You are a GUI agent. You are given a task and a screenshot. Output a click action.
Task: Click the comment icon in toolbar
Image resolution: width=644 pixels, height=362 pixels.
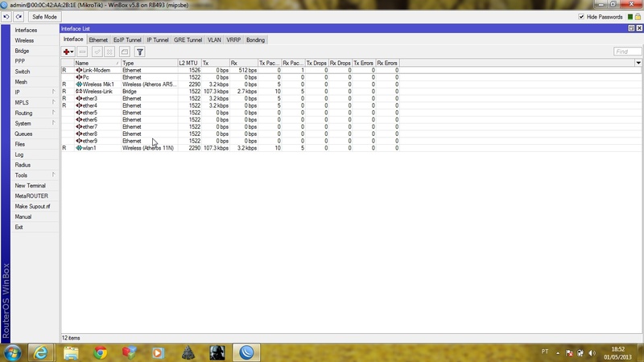point(125,51)
